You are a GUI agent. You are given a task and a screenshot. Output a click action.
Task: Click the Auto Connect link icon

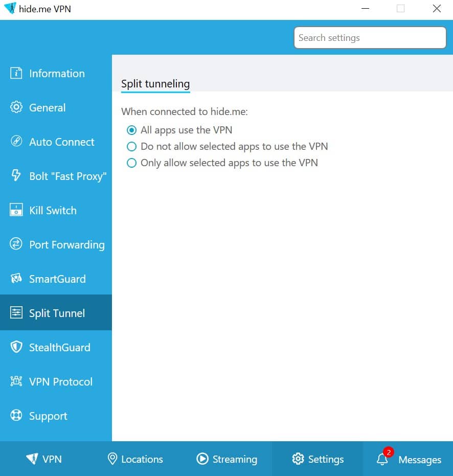[16, 141]
